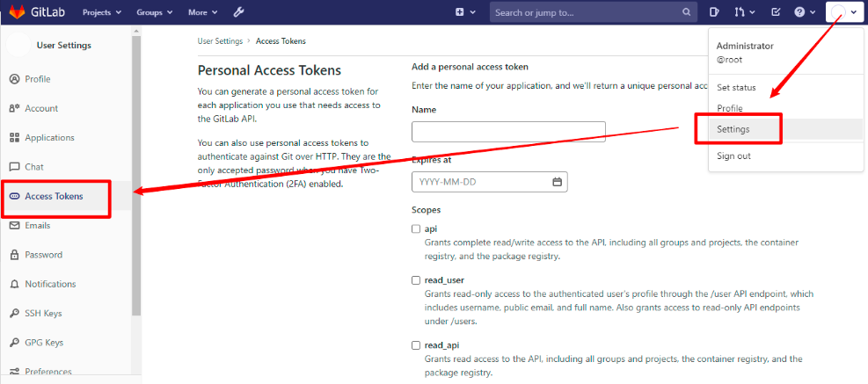Image resolution: width=868 pixels, height=384 pixels.
Task: Expand the Projects dropdown menu
Action: coord(102,12)
